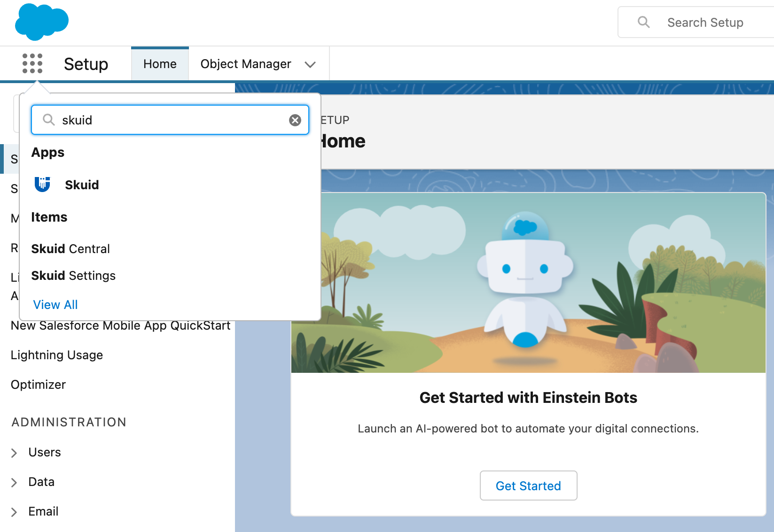Open the App Launcher dots grid
The image size is (774, 532).
pos(32,63)
